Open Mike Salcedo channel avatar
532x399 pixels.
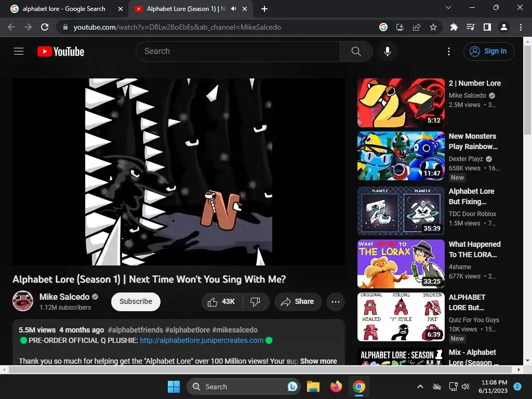(23, 301)
